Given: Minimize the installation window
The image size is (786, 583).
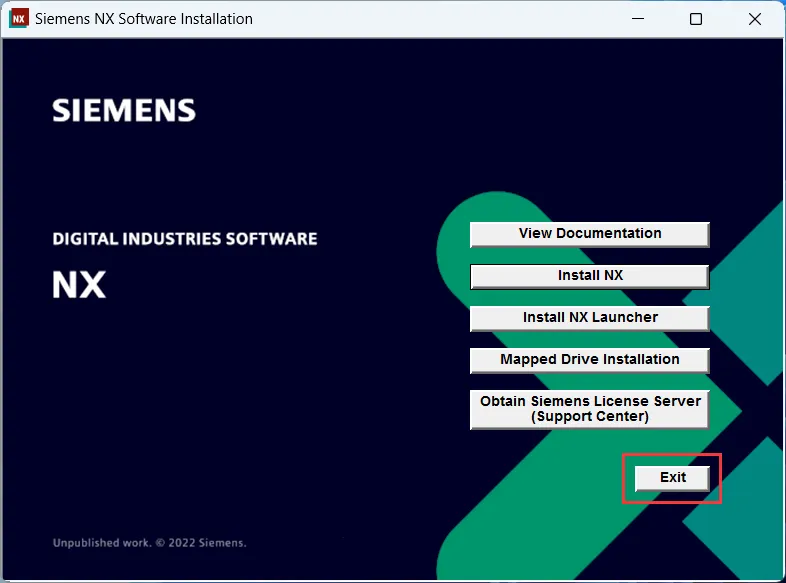Looking at the screenshot, I should click(x=638, y=19).
